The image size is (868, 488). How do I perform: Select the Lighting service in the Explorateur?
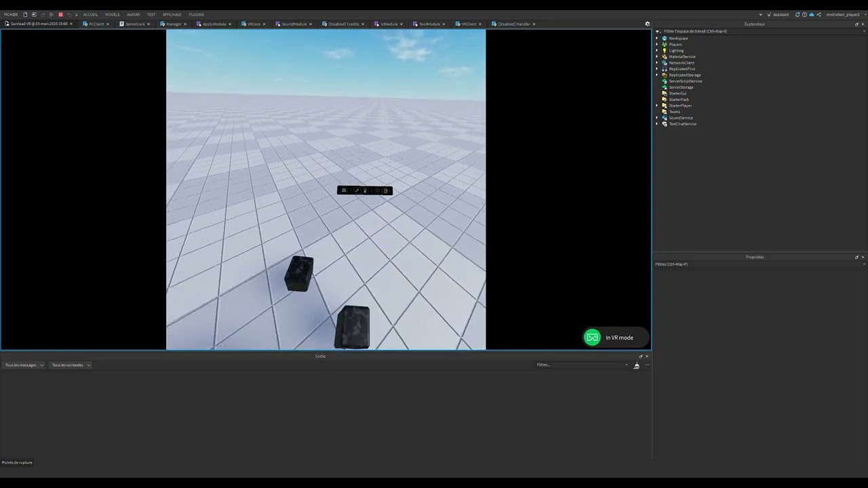[677, 50]
